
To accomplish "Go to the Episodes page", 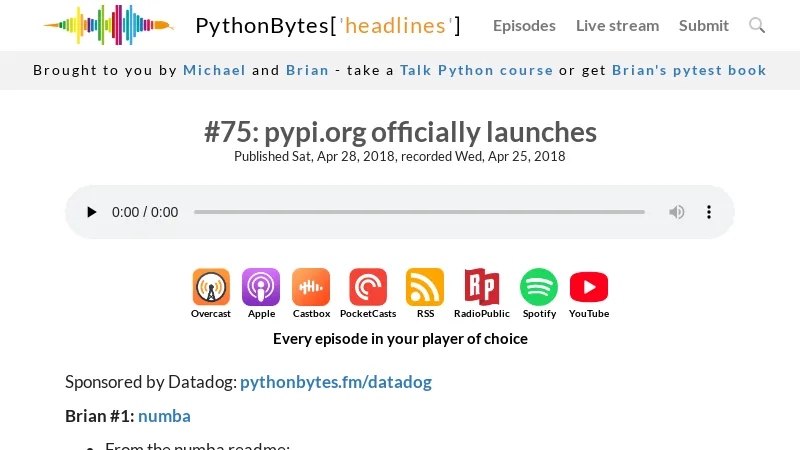I will (524, 25).
